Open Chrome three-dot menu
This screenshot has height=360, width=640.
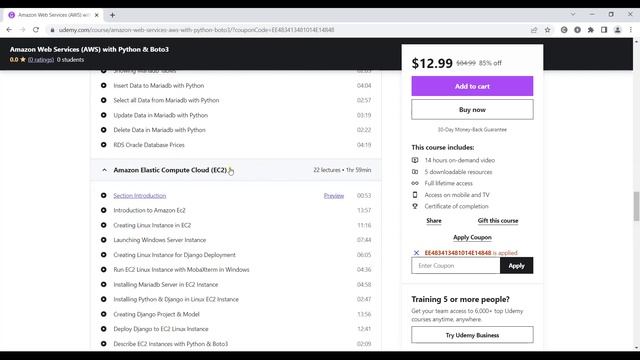631,30
